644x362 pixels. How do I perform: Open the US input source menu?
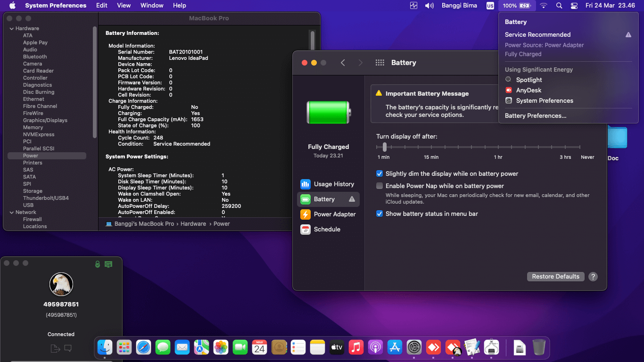tap(490, 6)
